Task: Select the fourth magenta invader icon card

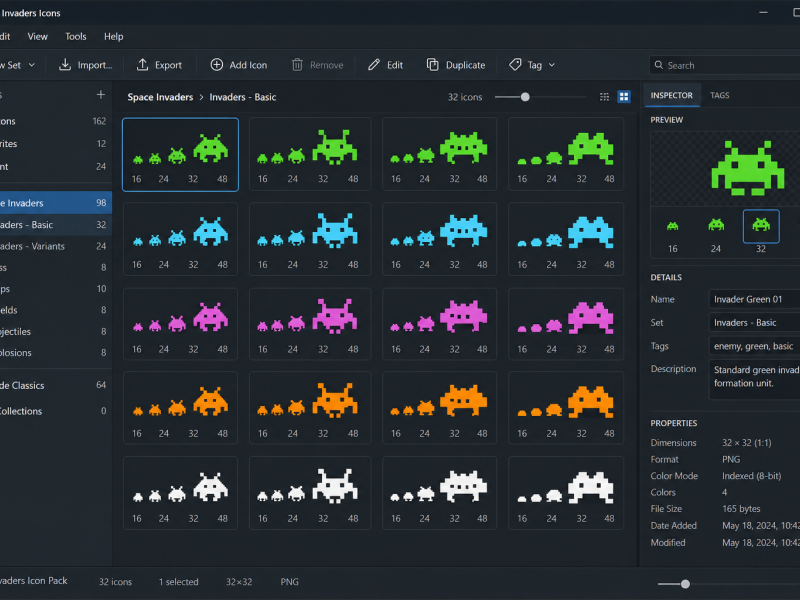Action: [566, 324]
